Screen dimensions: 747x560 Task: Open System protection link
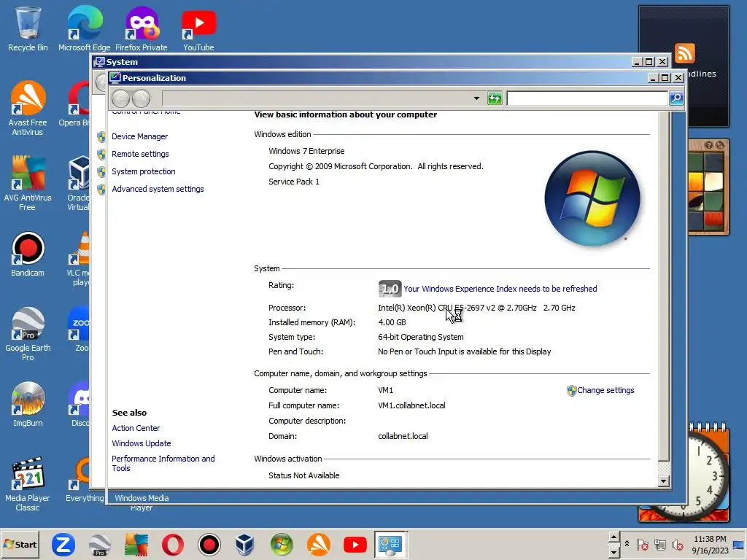(144, 171)
